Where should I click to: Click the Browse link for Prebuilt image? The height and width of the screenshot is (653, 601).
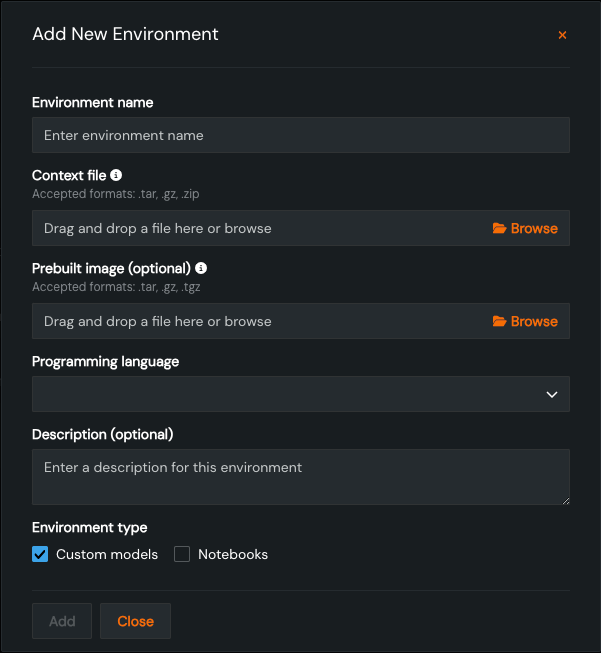click(x=534, y=321)
